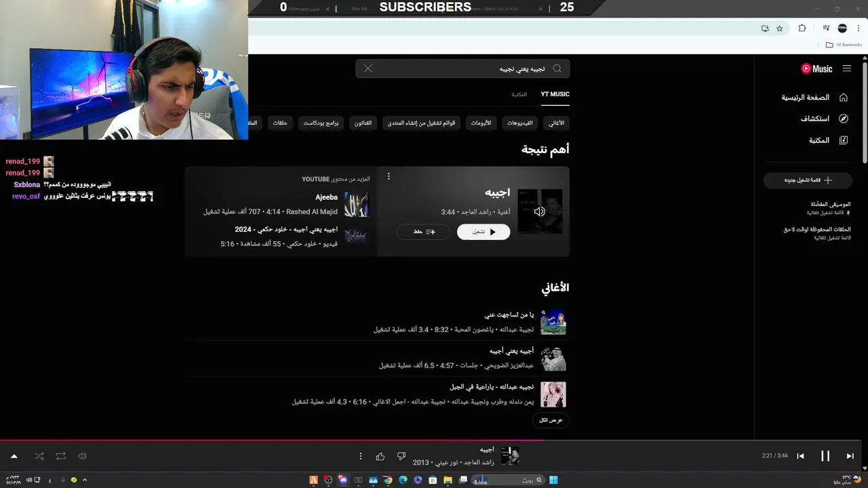Skip to the next track in player bar

(850, 456)
